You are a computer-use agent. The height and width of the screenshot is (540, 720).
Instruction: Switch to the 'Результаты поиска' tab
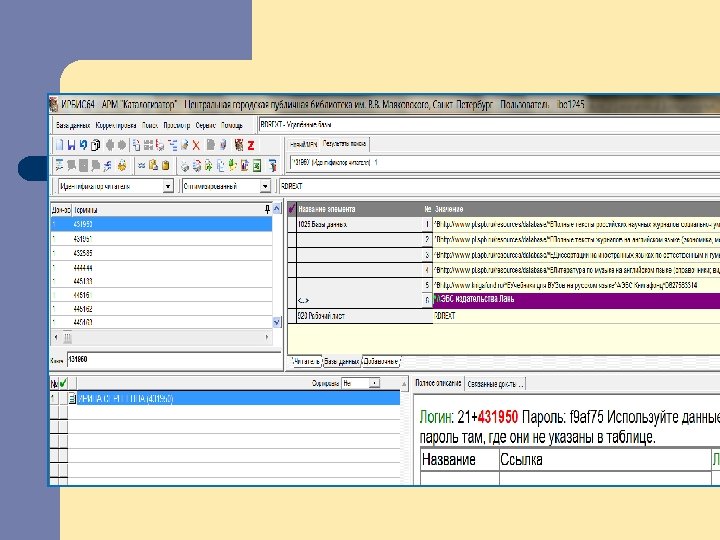344,144
